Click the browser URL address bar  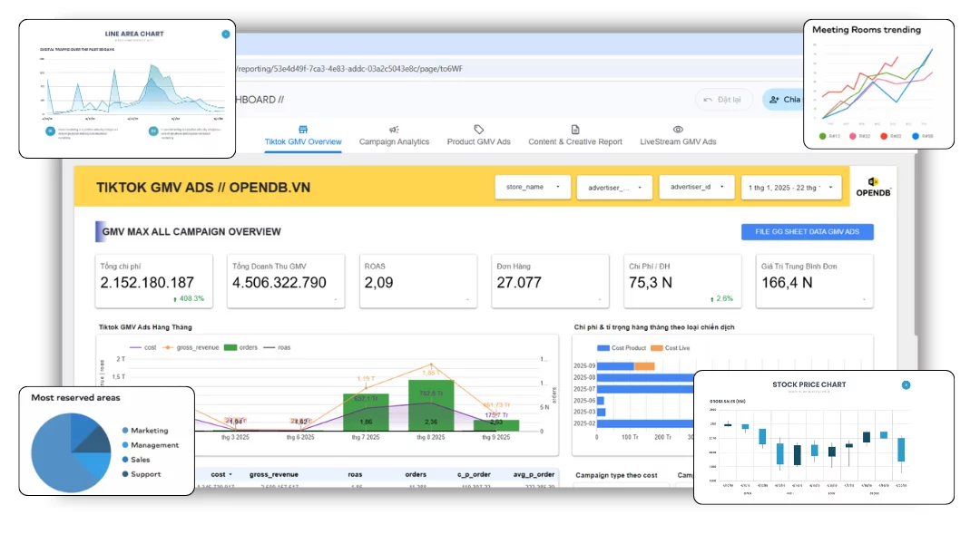508,68
